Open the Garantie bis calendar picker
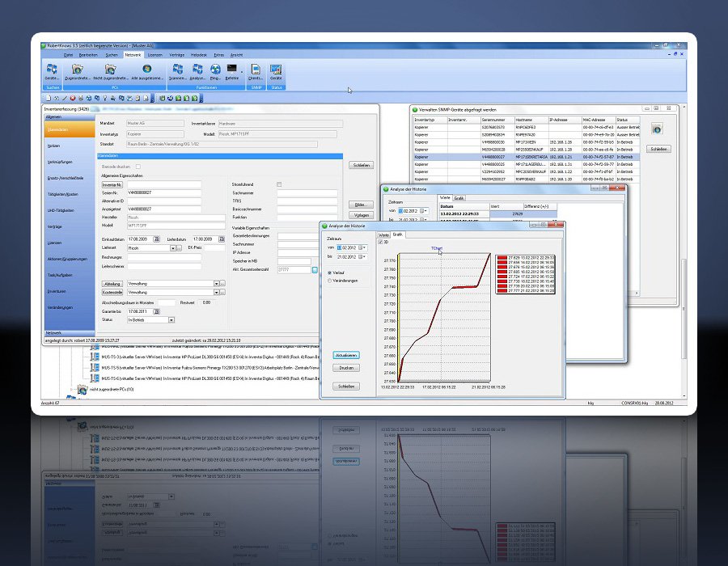Viewport: 728px width, 566px height. (x=156, y=312)
